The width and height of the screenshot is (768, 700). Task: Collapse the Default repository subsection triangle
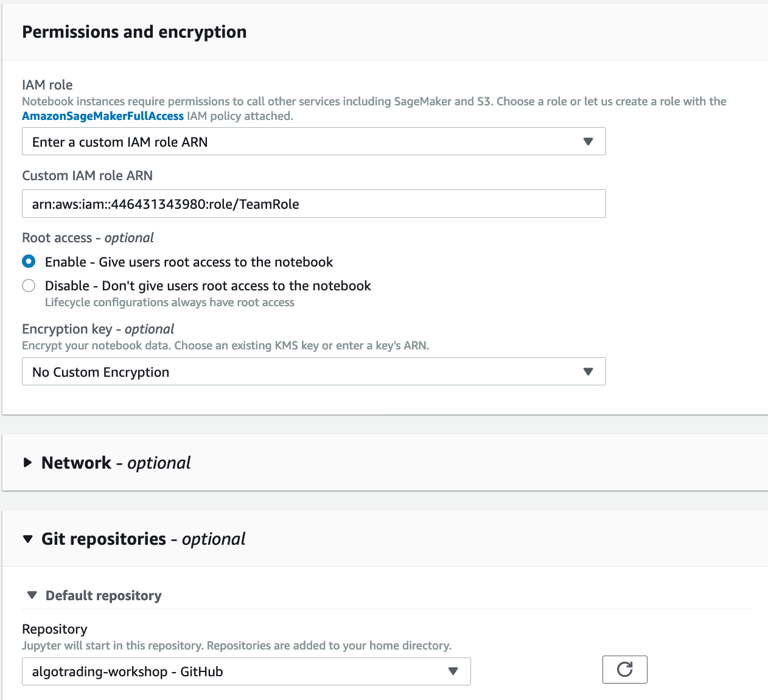coord(32,595)
